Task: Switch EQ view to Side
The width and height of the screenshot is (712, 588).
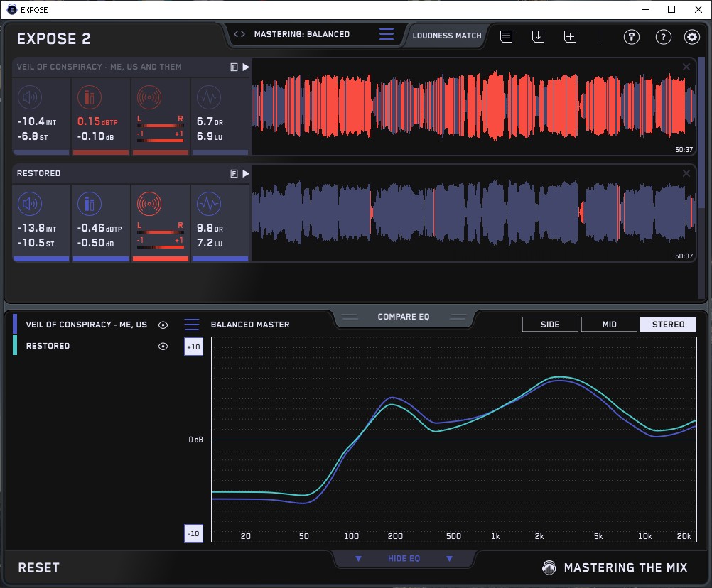Action: pos(550,325)
